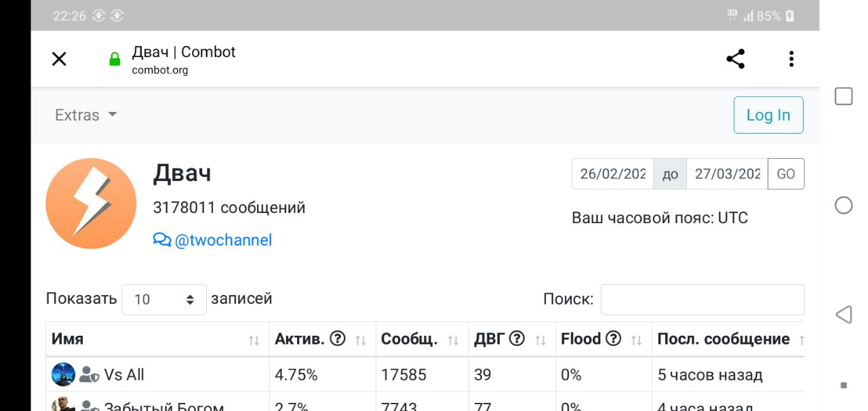Click the Vs All user avatar

[64, 374]
